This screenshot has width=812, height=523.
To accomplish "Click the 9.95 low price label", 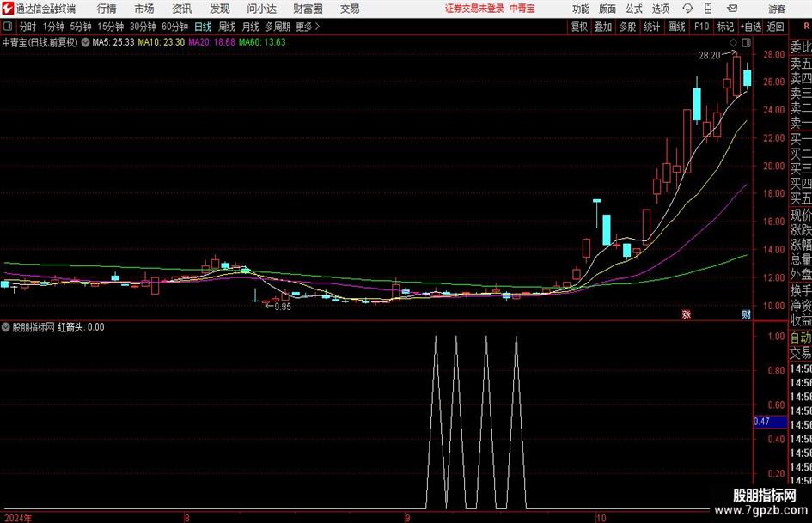I will pos(283,307).
